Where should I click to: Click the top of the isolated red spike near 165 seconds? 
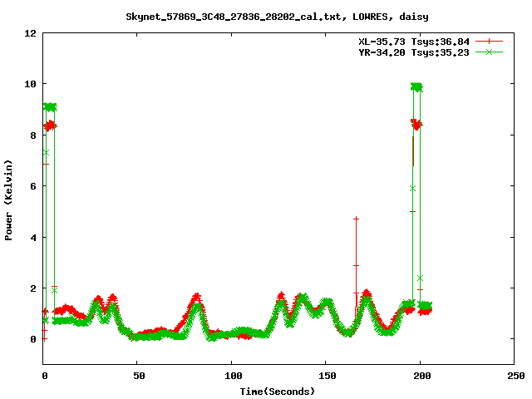pos(356,219)
